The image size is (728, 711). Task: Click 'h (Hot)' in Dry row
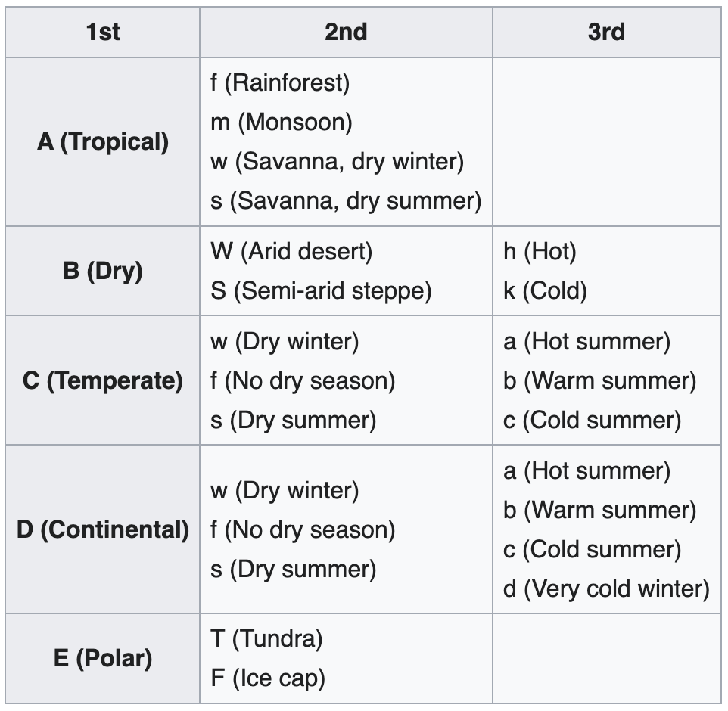[x=540, y=252]
